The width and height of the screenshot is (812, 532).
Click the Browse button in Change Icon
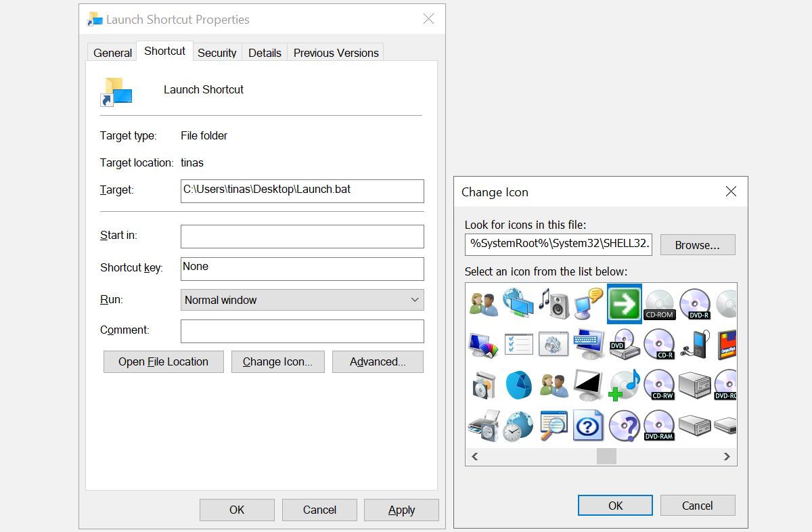click(x=698, y=244)
